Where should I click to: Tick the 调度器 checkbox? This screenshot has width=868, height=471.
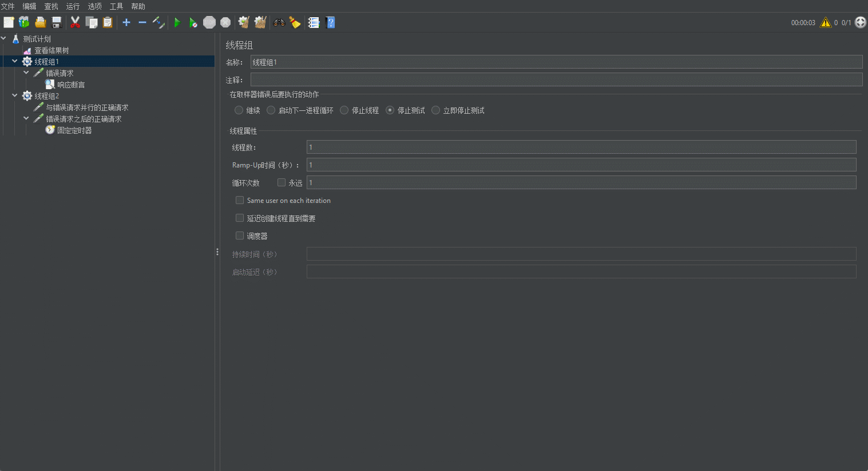240,235
